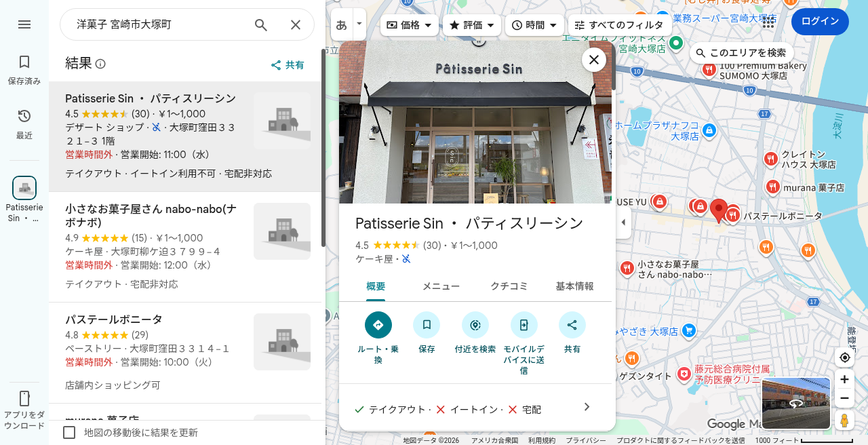Click the 藤元総合病院付属 clinic map marker

685,374
